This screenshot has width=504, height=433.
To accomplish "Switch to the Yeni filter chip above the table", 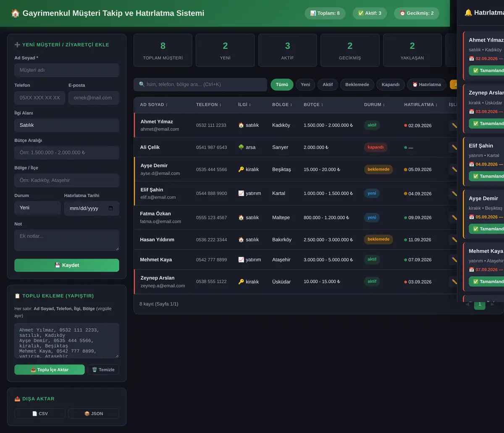I will pyautogui.click(x=305, y=84).
